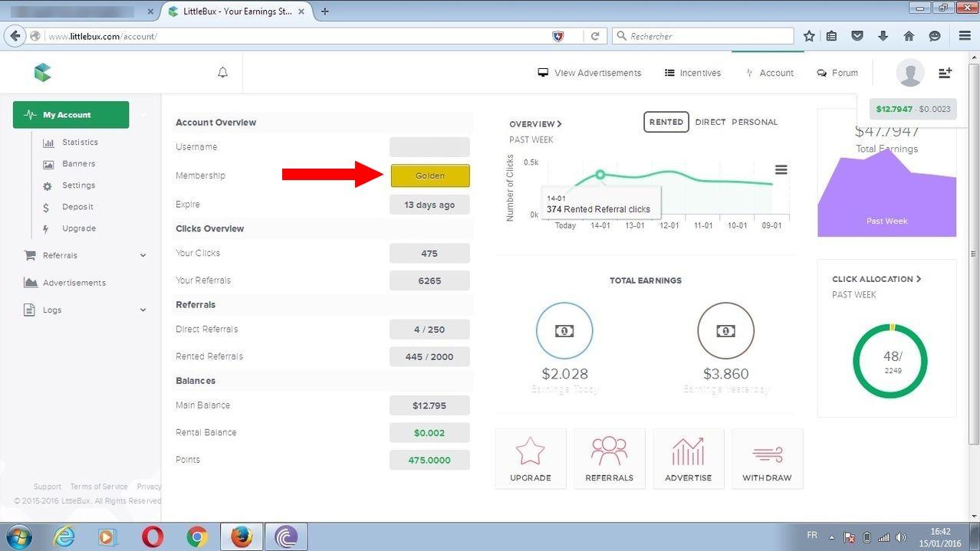Click the Firefox address bar
Screen dimensions: 980x551
tap(299, 36)
